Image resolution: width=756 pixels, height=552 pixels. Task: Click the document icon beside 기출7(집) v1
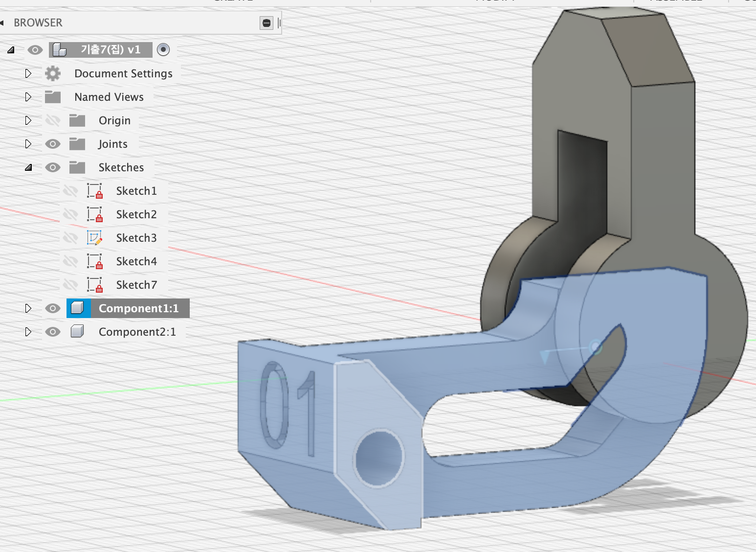point(60,49)
